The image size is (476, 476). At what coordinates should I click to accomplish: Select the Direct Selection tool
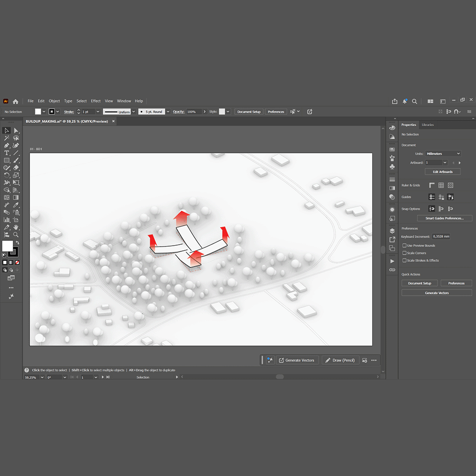16,130
